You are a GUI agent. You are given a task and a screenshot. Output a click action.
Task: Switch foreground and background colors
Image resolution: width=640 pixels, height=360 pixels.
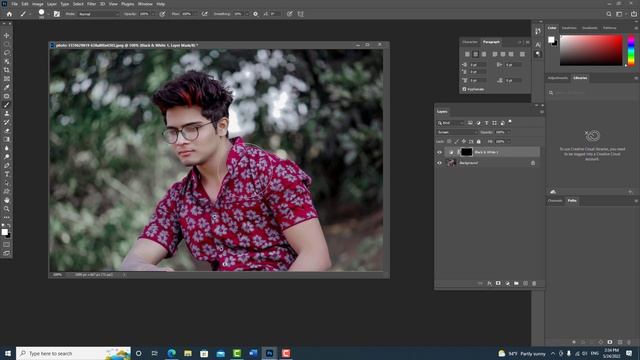(x=9, y=225)
